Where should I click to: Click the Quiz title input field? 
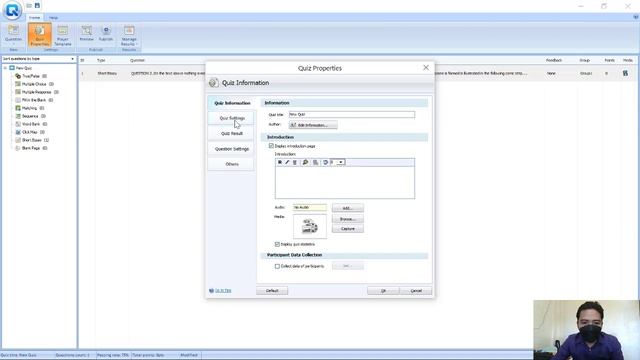(352, 114)
